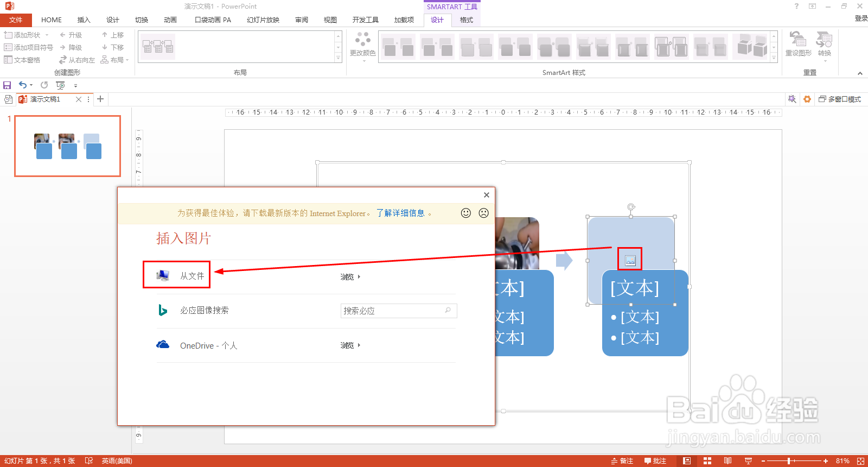Click the rotate handle above third shape
This screenshot has width=868, height=467.
(x=631, y=207)
